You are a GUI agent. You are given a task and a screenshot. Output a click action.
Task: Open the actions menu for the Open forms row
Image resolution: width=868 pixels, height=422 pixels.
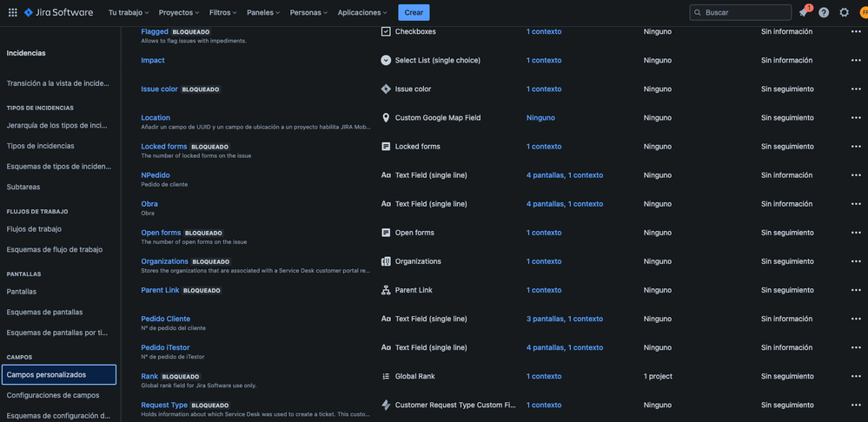point(856,233)
